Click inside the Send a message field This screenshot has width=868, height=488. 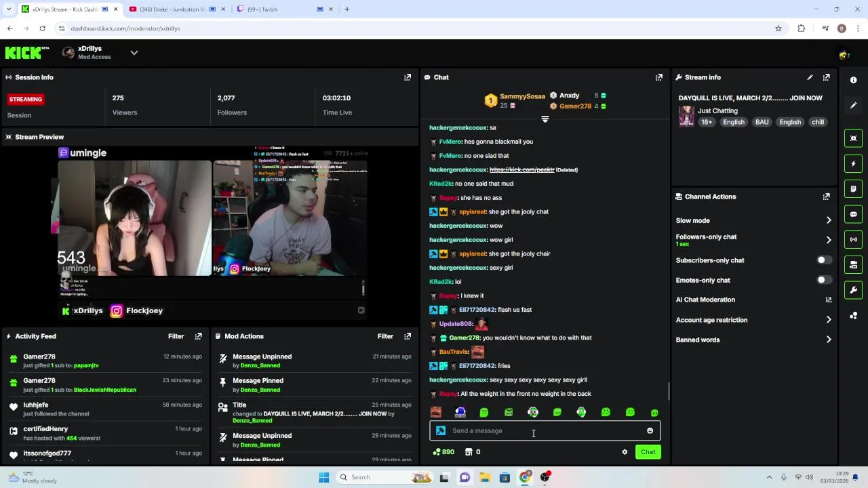click(x=545, y=431)
